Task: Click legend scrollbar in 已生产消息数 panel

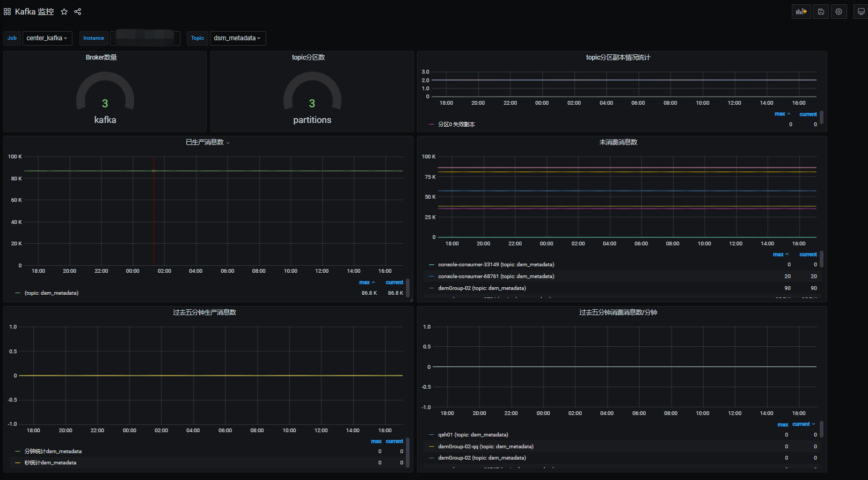Action: (x=408, y=287)
